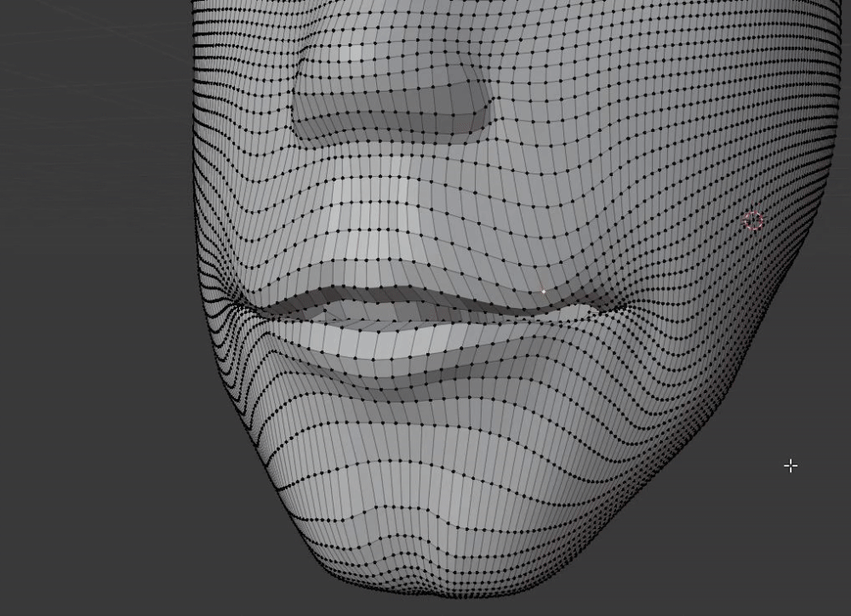Click the red-white 3D cursor on the cheek
Screen dimensions: 851x616
tap(753, 221)
